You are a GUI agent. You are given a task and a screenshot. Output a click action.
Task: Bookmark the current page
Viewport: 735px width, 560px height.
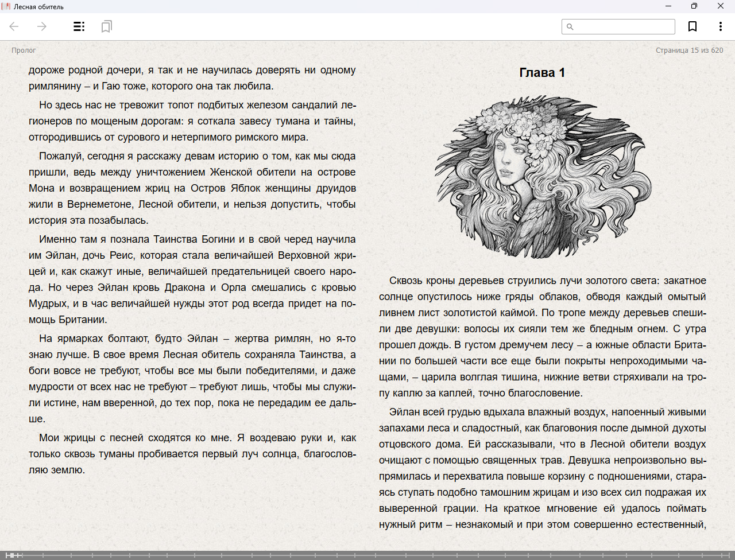click(693, 26)
